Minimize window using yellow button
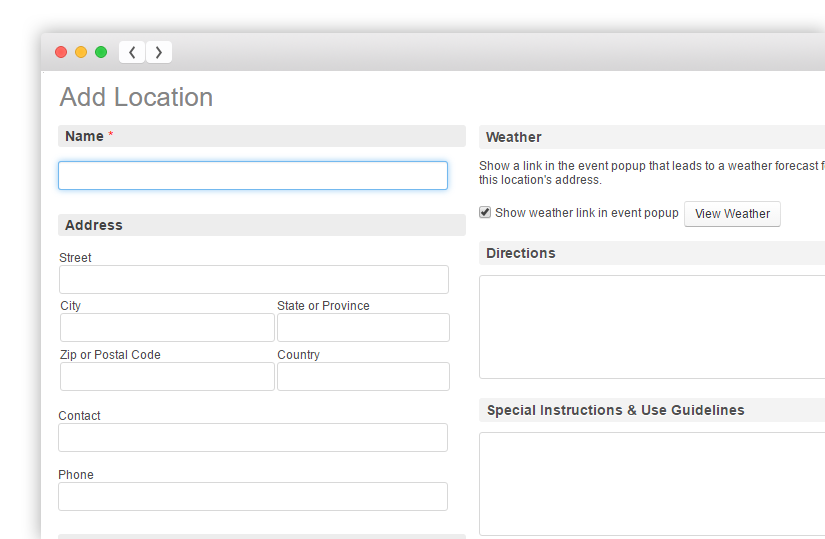 click(81, 52)
